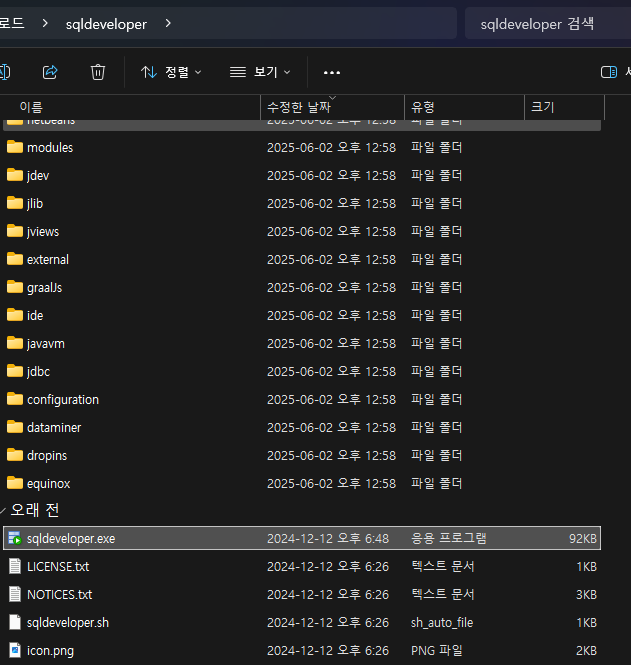Click the LICENSE.txt document icon

pyautogui.click(x=15, y=566)
